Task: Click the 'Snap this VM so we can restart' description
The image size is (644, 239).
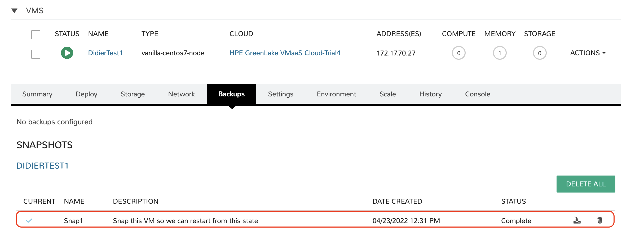Action: click(186, 221)
